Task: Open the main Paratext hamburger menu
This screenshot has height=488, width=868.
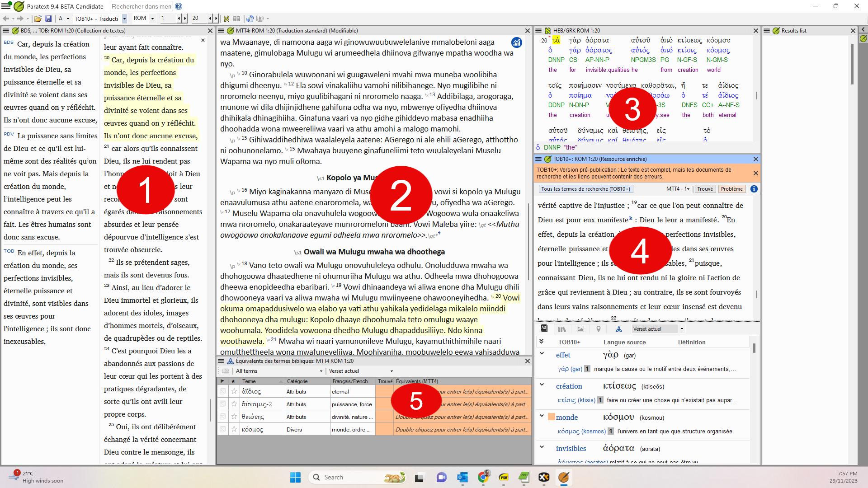Action: click(x=6, y=6)
